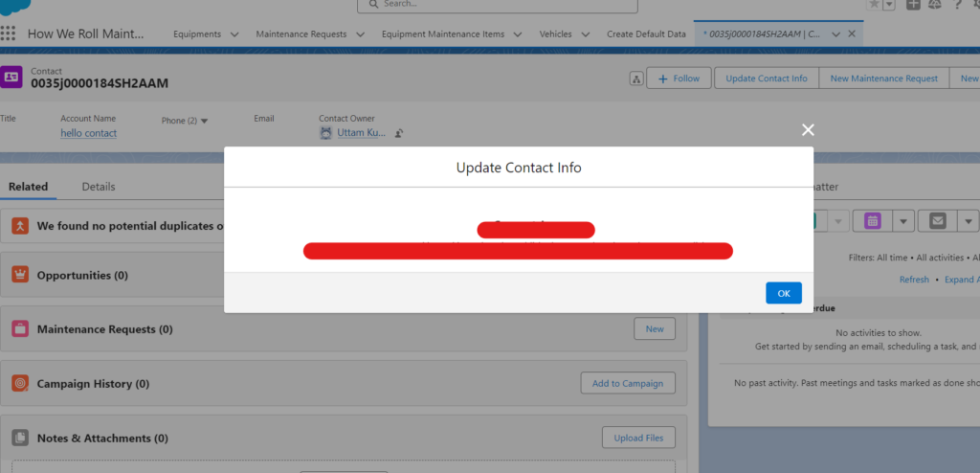Expand the Vehicles tab chevron
Screen dimensions: 980x473
(585, 34)
